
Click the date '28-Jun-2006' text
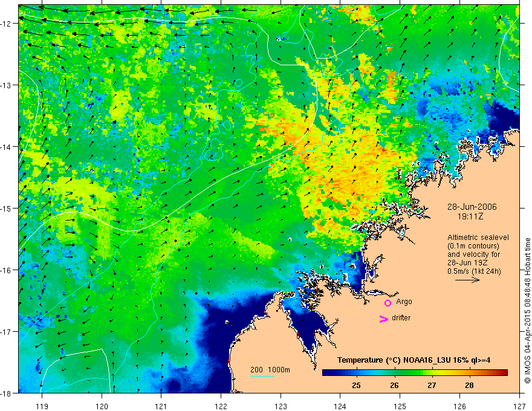coord(472,207)
